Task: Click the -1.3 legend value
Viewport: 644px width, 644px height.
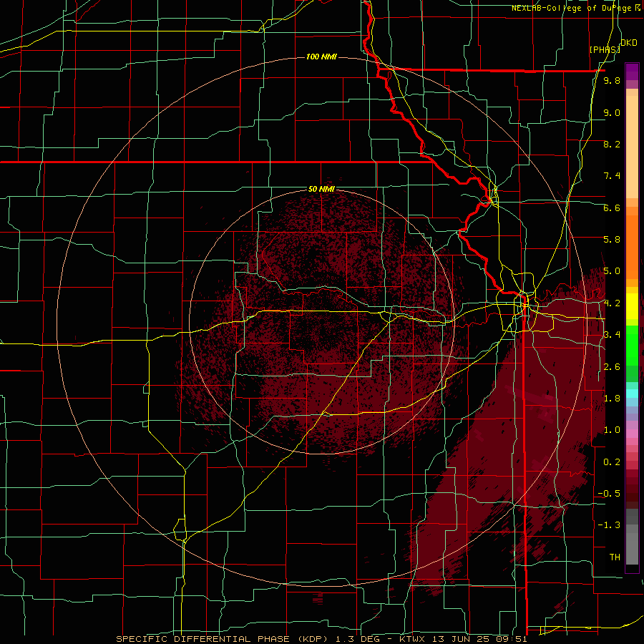Action: tap(609, 525)
